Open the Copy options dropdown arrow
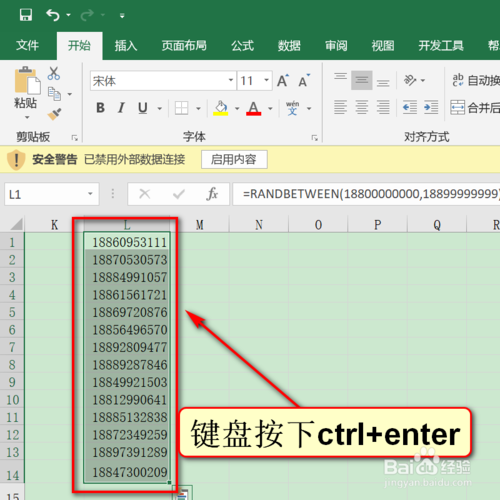 coord(70,94)
